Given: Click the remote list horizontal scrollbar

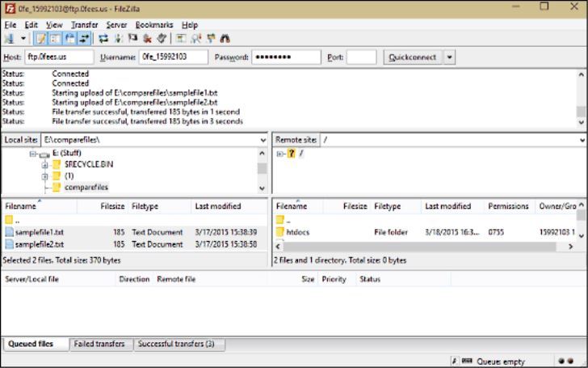Looking at the screenshot, I should click(x=420, y=247).
